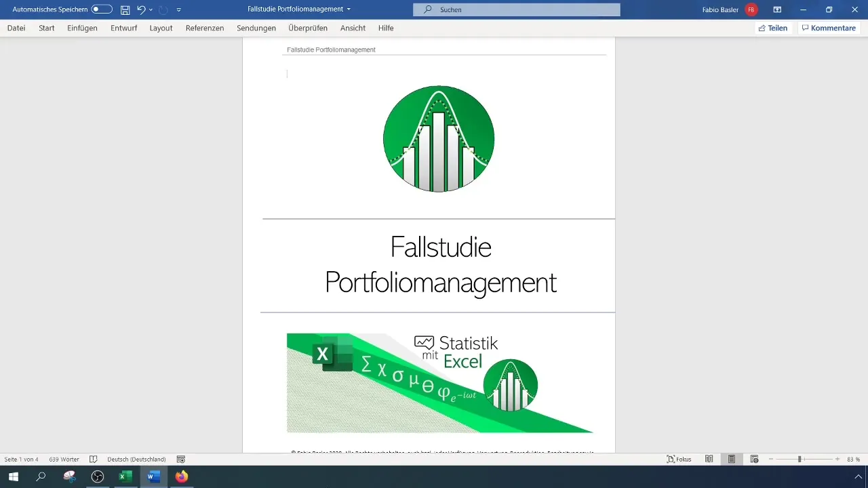Select the Ansicht tab

pos(353,28)
